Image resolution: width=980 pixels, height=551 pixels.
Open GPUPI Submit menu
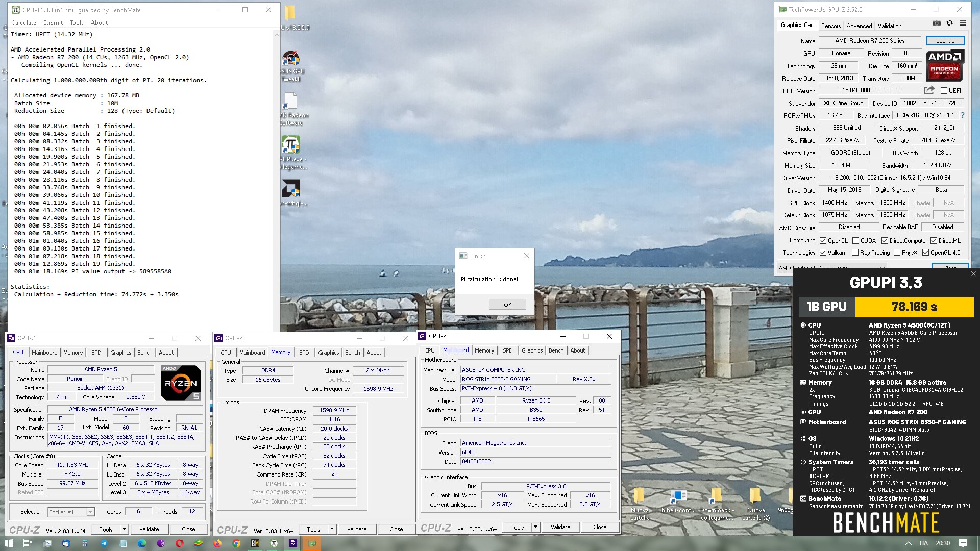tap(53, 23)
